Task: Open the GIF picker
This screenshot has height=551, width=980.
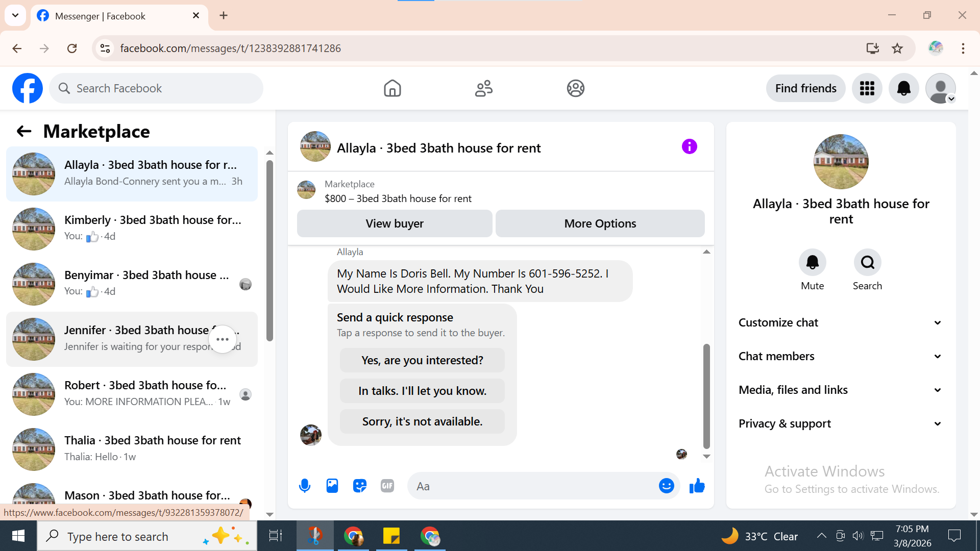Action: coord(387,486)
